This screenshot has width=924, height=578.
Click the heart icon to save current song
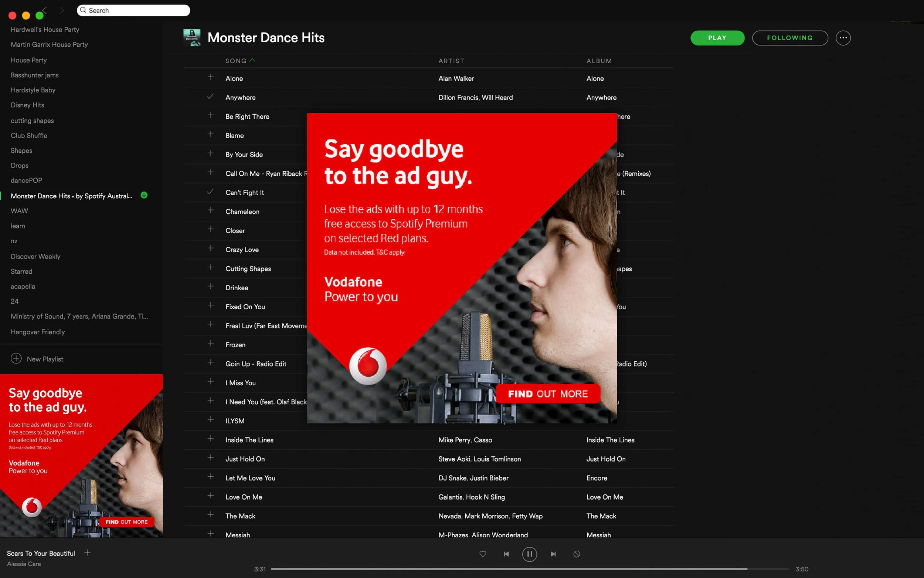(x=483, y=554)
